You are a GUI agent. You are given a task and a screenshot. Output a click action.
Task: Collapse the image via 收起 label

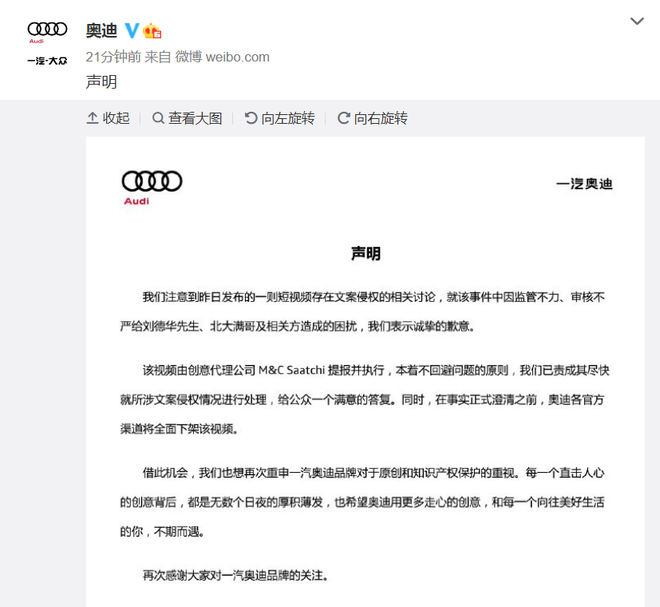click(x=116, y=118)
